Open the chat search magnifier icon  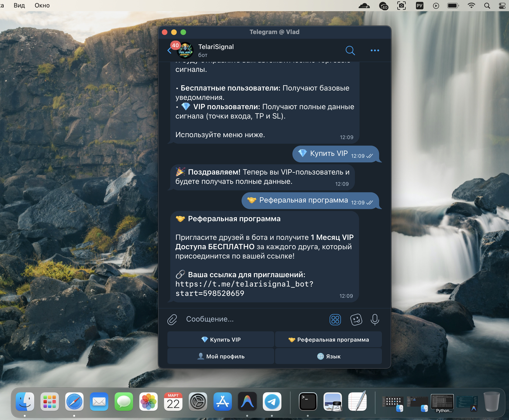350,50
